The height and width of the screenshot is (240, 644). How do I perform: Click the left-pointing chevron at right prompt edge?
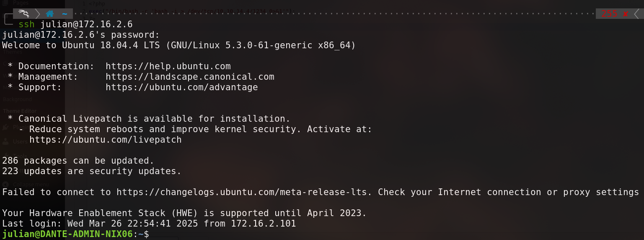(637, 14)
